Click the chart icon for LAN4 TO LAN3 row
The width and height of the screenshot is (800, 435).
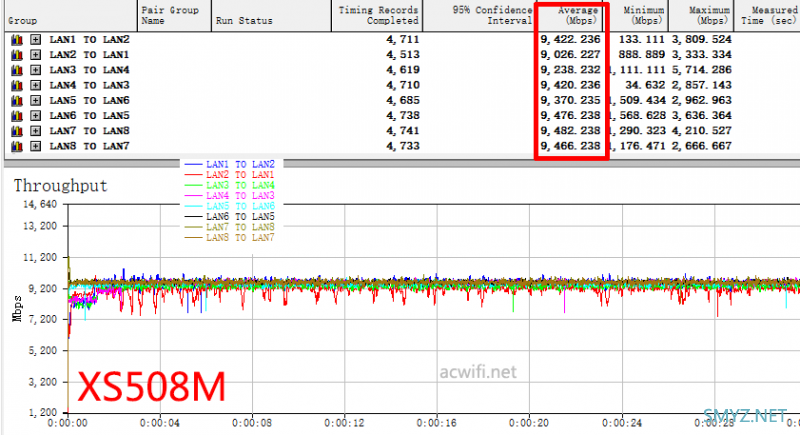17,86
